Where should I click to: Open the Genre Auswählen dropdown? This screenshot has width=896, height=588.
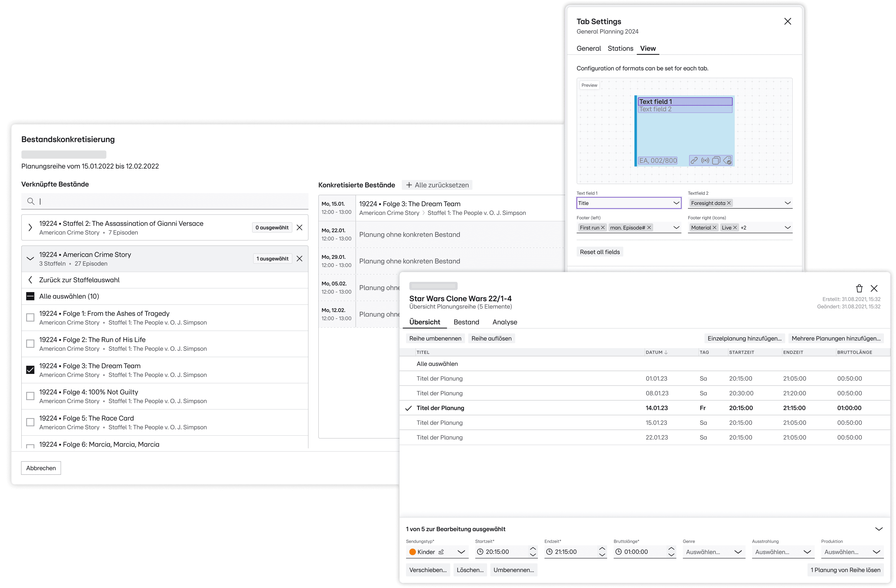click(x=714, y=552)
